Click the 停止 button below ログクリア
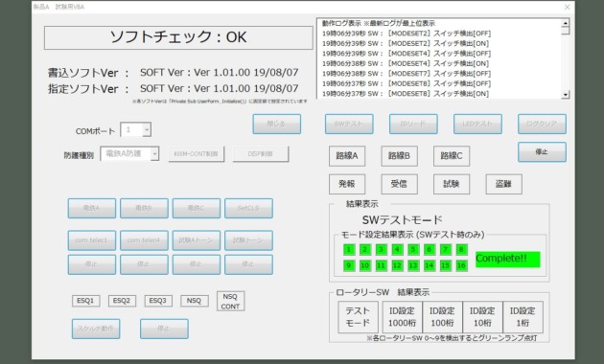The width and height of the screenshot is (604, 364). [x=542, y=152]
